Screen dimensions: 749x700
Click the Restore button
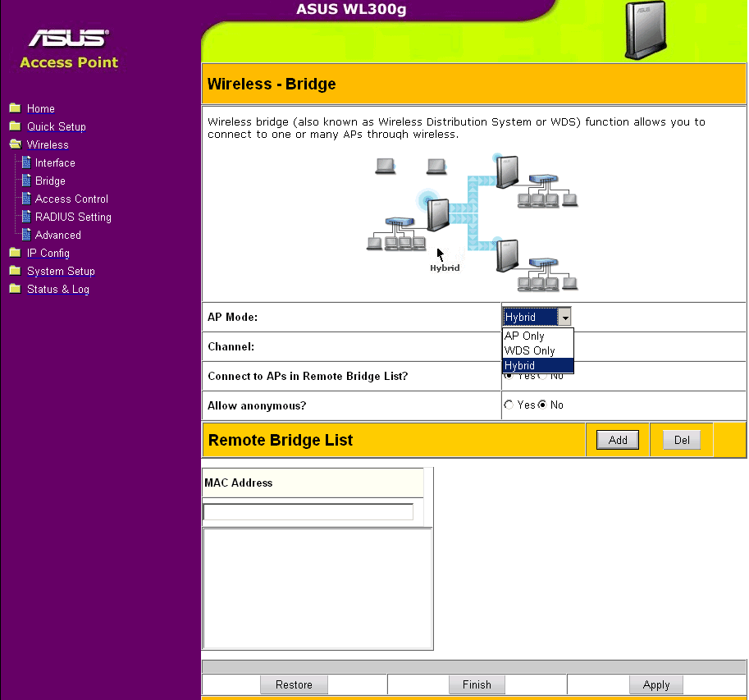click(294, 684)
